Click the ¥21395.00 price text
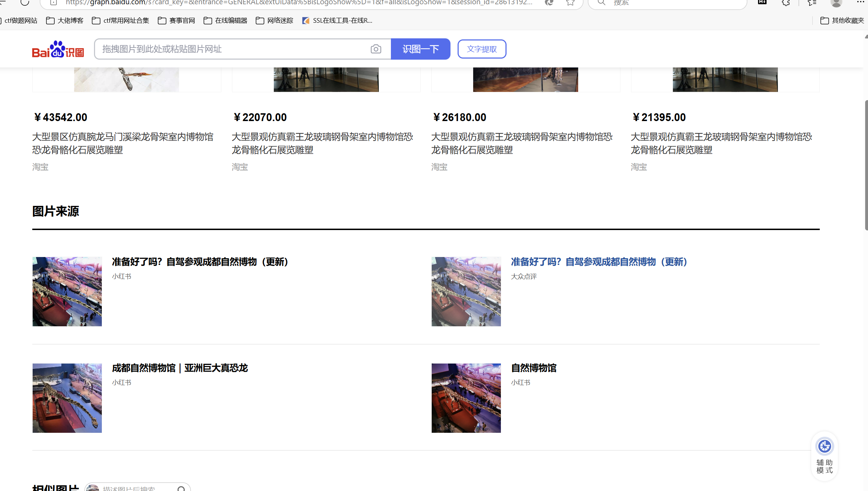The width and height of the screenshot is (868, 491). pos(659,118)
